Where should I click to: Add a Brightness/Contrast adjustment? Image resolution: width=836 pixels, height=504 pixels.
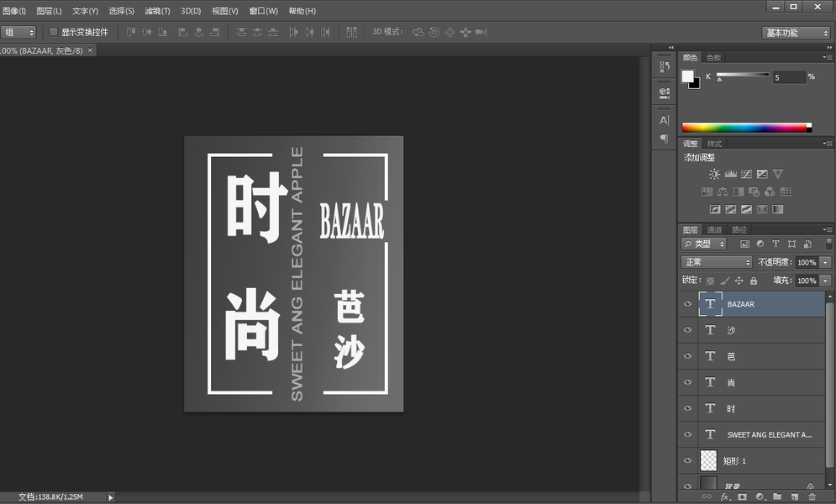(714, 174)
